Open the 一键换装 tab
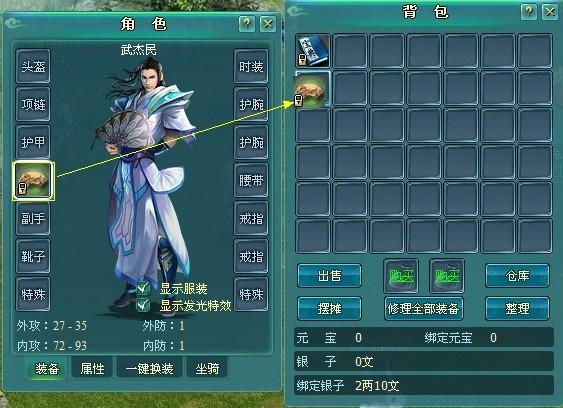The height and width of the screenshot is (408, 563). pos(149,368)
